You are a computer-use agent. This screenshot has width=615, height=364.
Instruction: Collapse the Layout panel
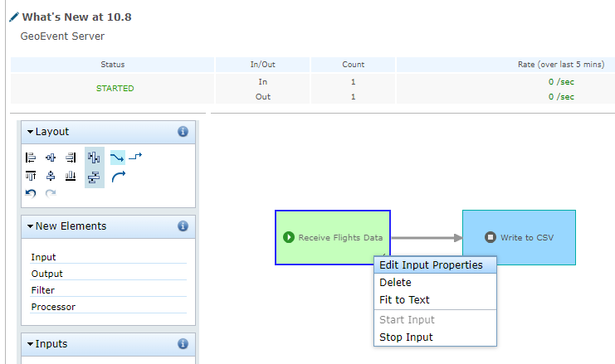click(x=31, y=132)
